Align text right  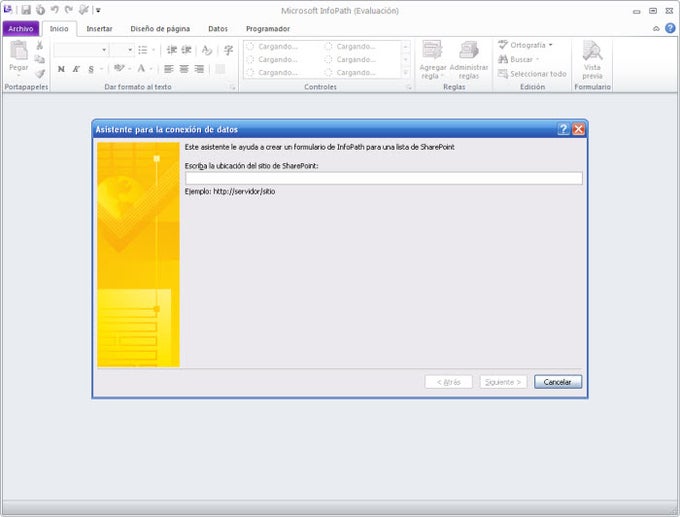(199, 69)
